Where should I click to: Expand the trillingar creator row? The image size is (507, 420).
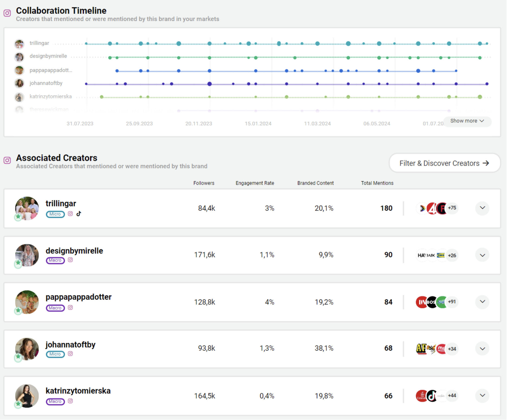tap(482, 208)
